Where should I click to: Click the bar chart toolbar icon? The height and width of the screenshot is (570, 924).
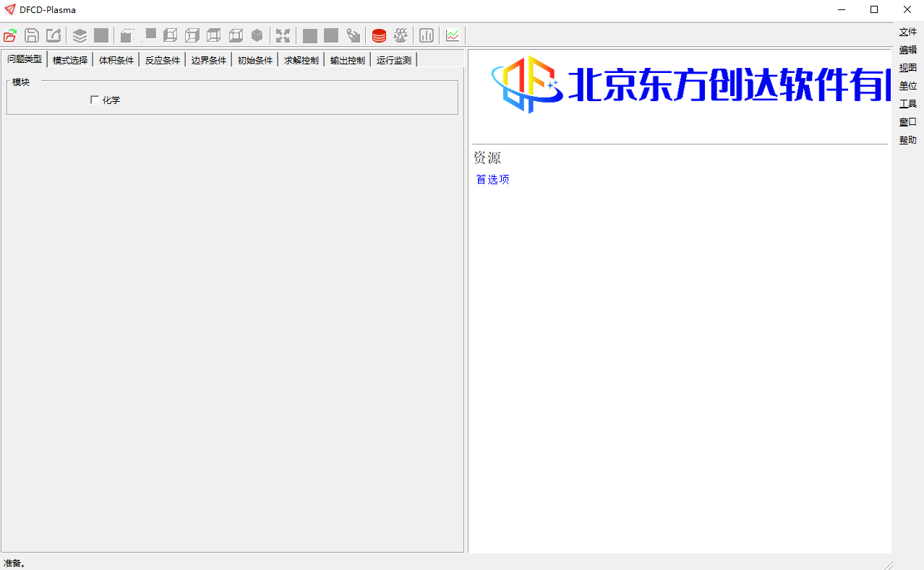pyautogui.click(x=427, y=35)
